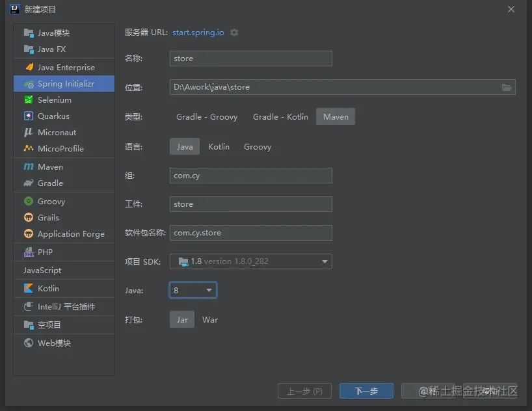Focus the 组 field com.cy

[x=251, y=176]
